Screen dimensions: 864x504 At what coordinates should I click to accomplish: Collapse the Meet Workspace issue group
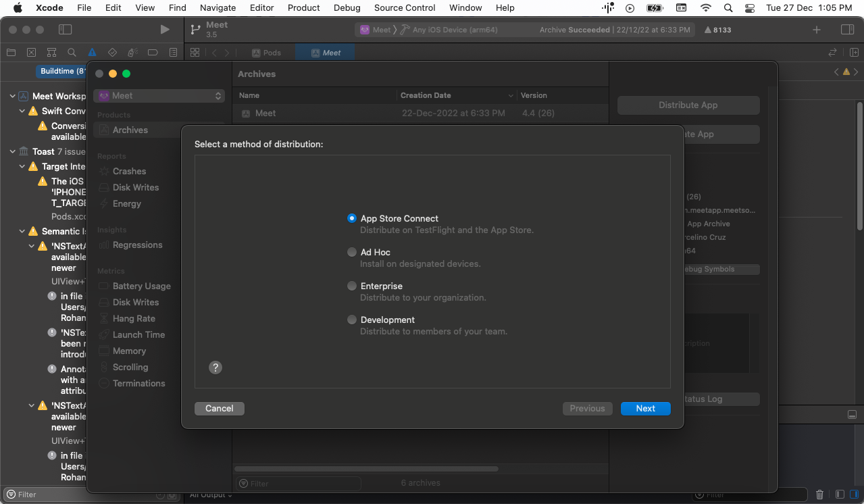pos(13,96)
